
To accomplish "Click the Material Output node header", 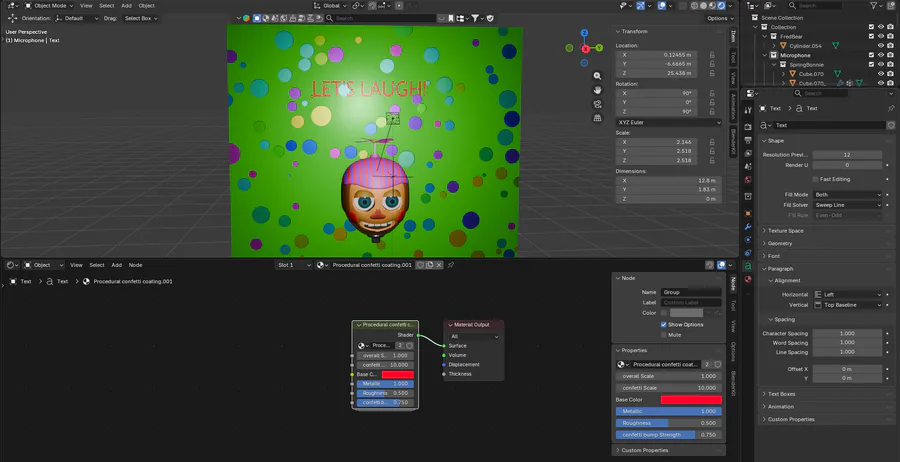I will click(474, 325).
